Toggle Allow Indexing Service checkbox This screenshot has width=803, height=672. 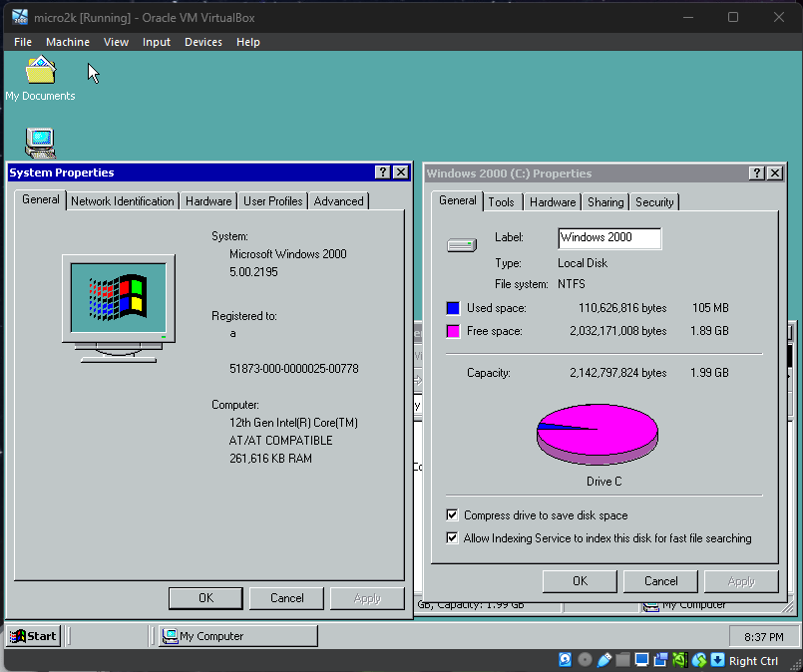coord(452,538)
